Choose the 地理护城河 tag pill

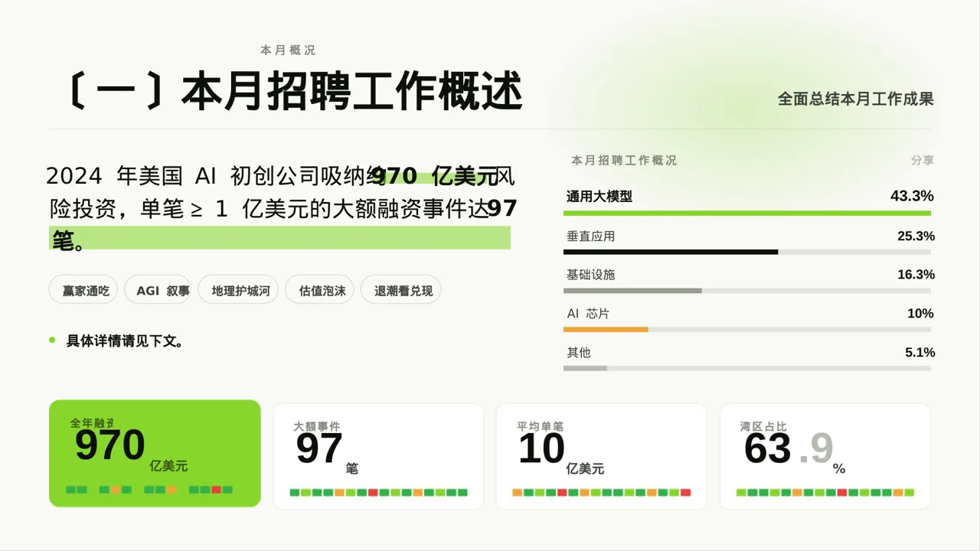coord(238,291)
